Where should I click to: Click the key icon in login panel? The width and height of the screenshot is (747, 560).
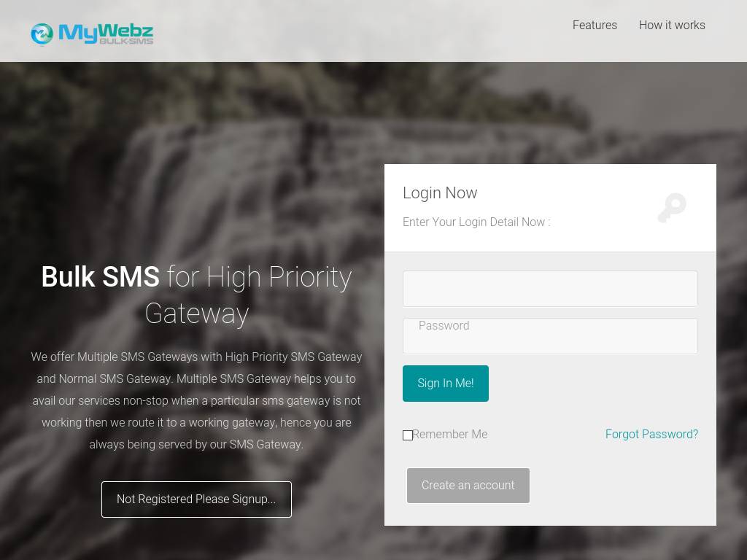click(672, 208)
